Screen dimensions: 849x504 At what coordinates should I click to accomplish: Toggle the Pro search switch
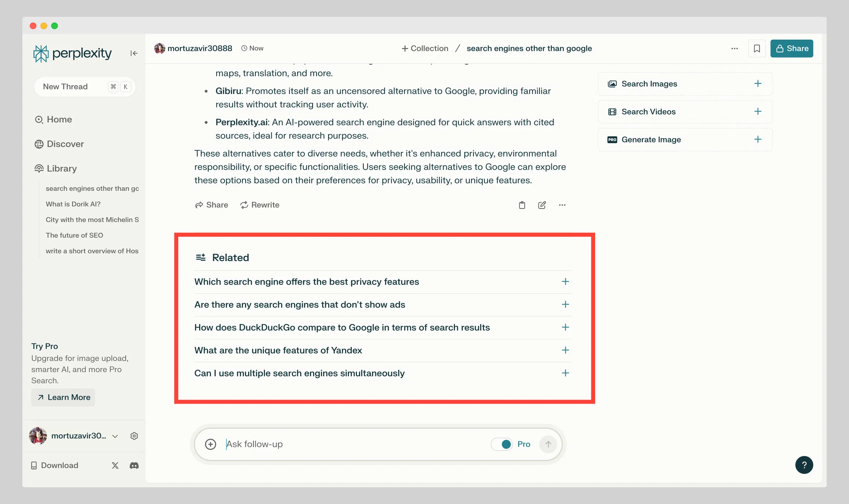pyautogui.click(x=502, y=444)
